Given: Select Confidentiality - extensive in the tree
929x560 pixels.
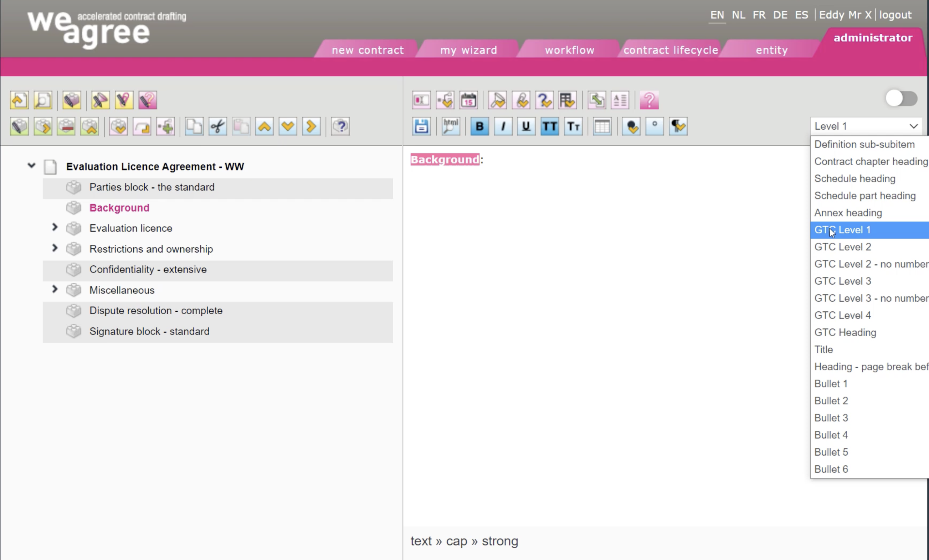Looking at the screenshot, I should [148, 269].
